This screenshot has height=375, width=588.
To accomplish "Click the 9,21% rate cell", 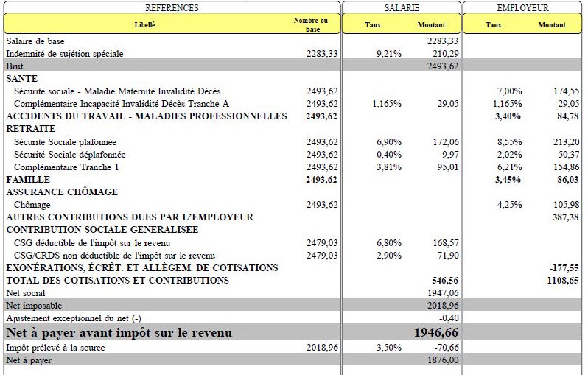I will click(388, 54).
